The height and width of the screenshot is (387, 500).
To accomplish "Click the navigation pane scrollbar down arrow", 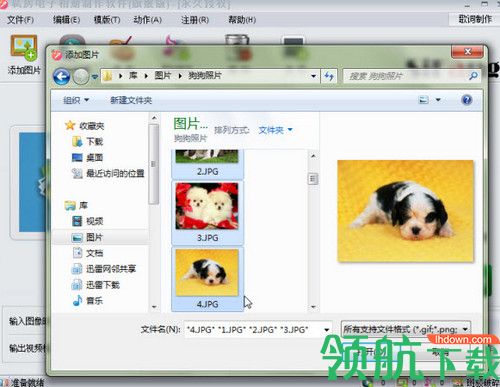I will tap(154, 307).
